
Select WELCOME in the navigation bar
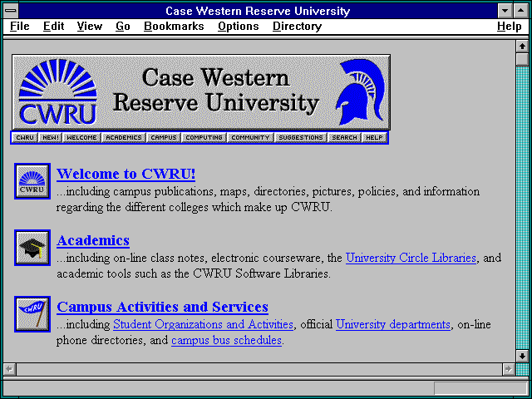click(x=81, y=137)
